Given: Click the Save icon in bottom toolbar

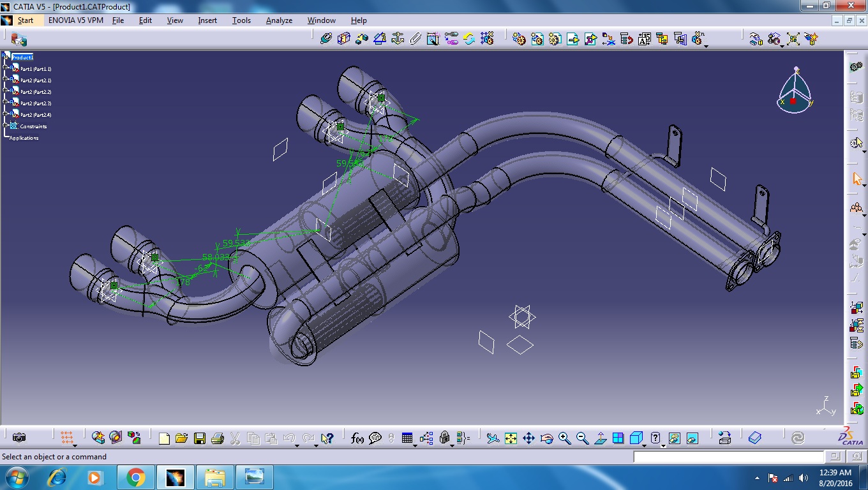Looking at the screenshot, I should click(x=200, y=438).
